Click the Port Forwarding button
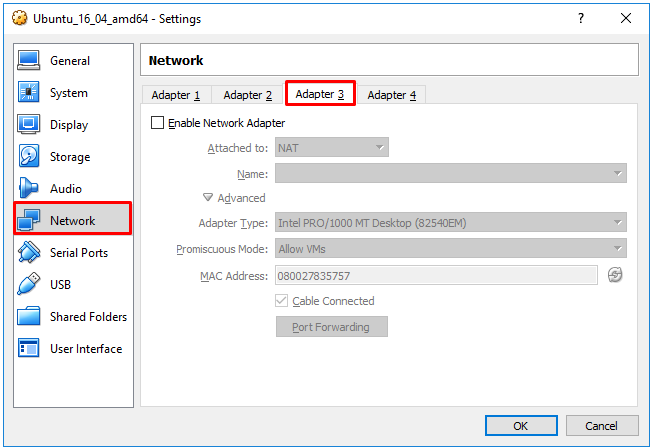 331,327
